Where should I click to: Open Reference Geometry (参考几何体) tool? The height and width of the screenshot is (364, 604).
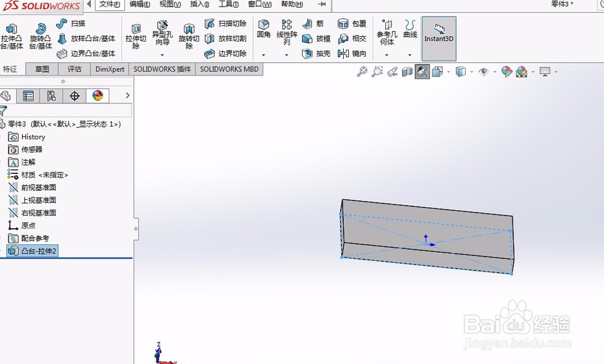tap(387, 33)
